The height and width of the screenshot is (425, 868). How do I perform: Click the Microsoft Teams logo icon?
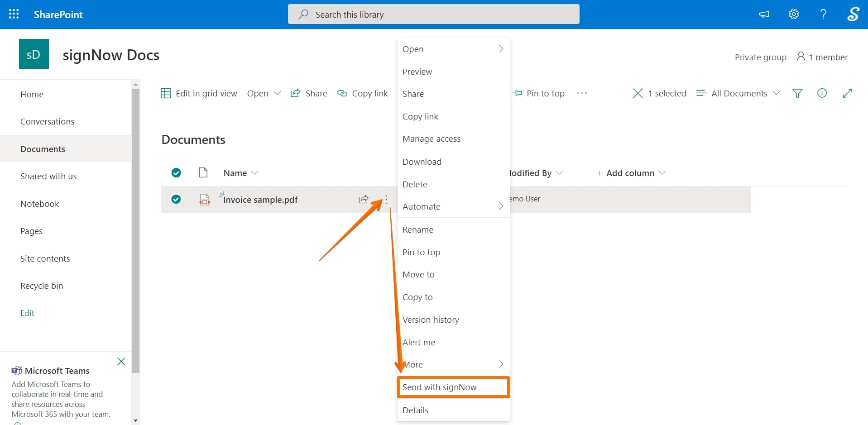tap(17, 371)
